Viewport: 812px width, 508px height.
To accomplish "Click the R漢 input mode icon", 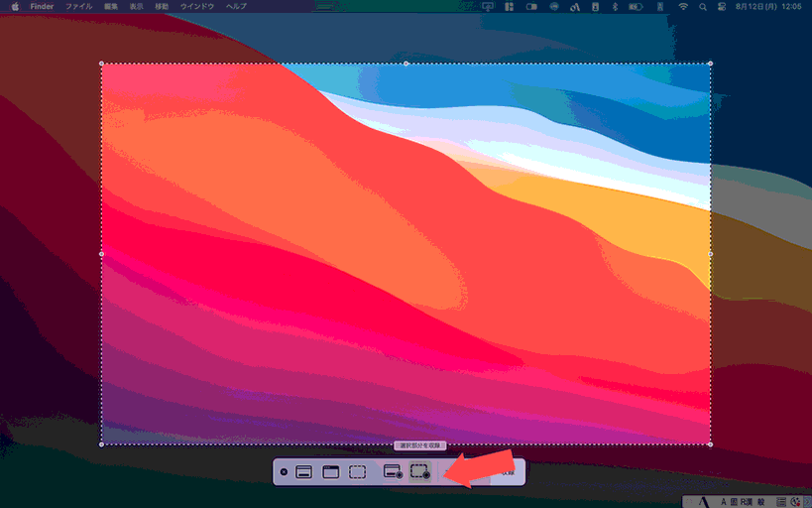I will pos(746,502).
